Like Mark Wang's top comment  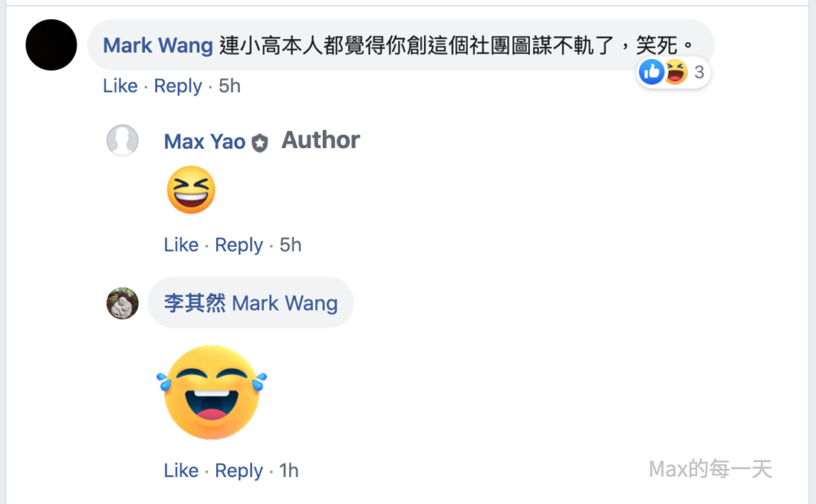[x=120, y=86]
